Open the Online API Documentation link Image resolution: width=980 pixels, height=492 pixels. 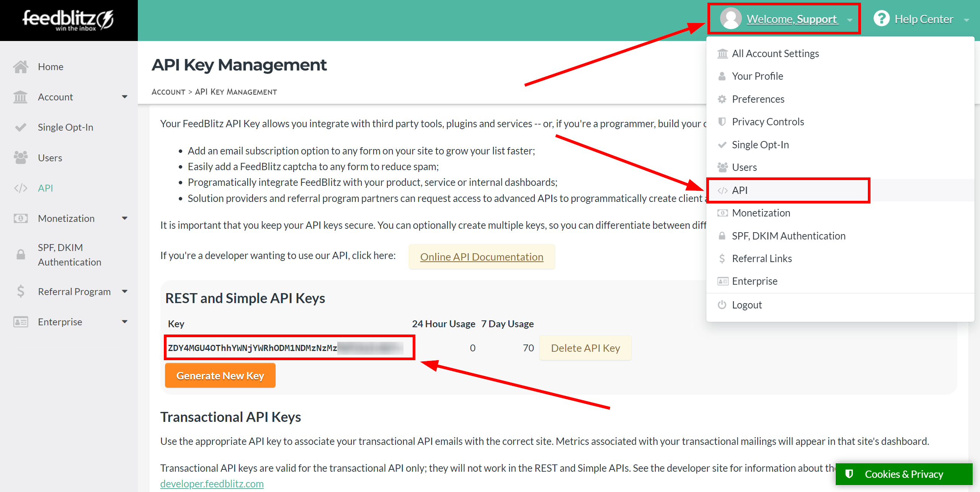[x=482, y=257]
